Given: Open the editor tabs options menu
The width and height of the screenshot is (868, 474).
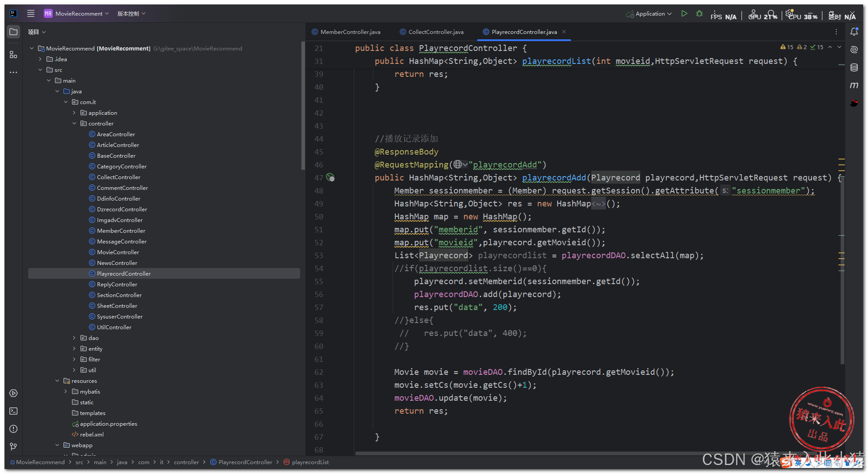Looking at the screenshot, I should (836, 32).
